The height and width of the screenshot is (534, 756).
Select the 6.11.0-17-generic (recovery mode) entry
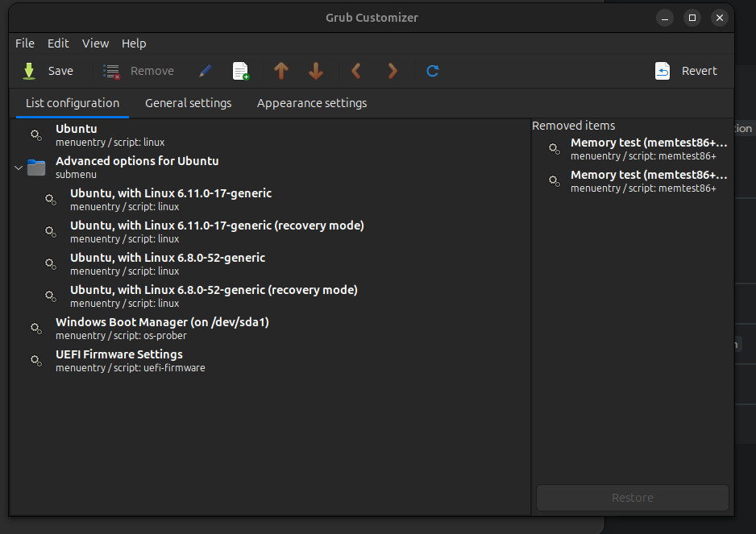(270, 232)
